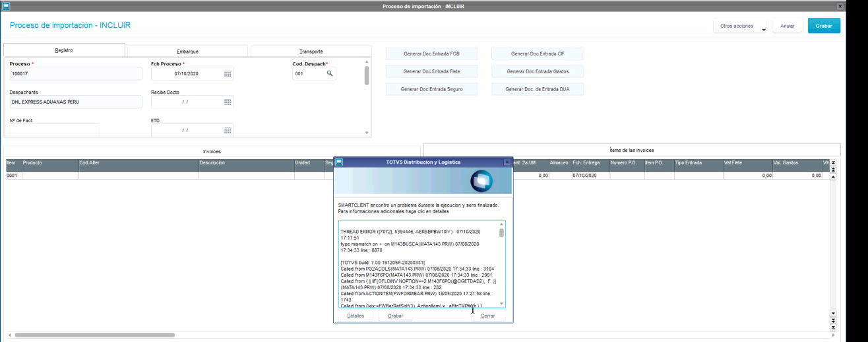Click Fch. Entrega cell 07/10/2020
Viewport: 868px width, 342px height.
pos(590,176)
